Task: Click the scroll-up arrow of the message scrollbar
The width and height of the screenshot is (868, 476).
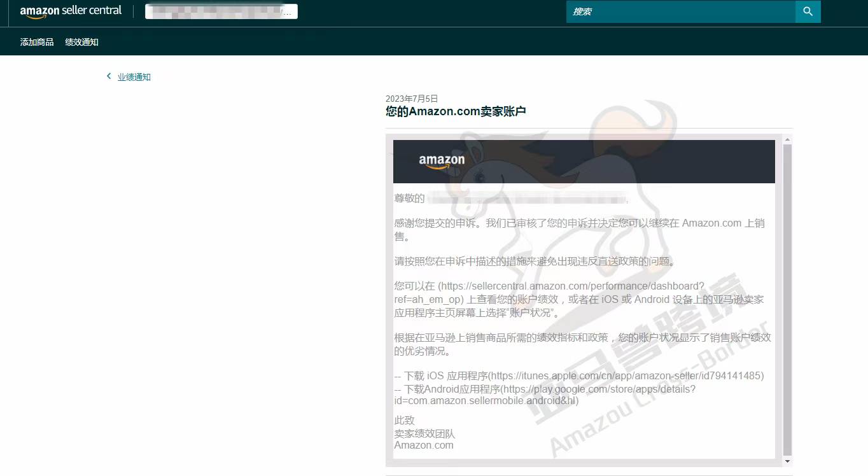Action: [x=787, y=139]
